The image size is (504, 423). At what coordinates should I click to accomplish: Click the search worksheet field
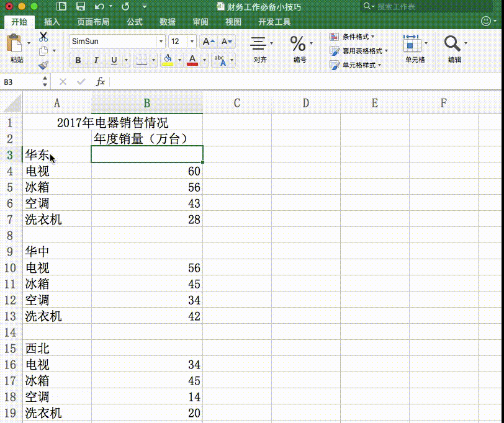[426, 6]
